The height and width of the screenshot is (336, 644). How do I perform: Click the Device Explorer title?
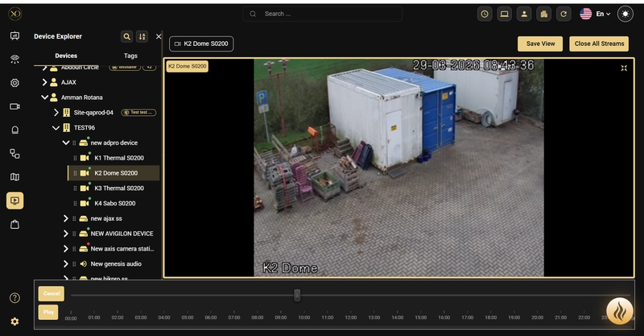(58, 36)
